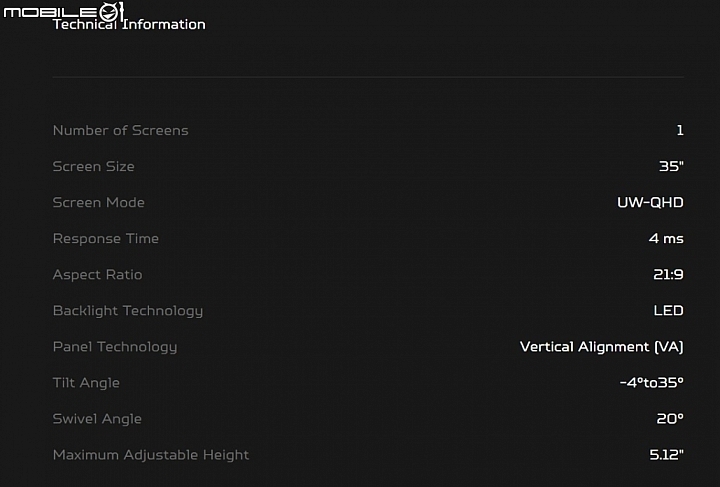Screen dimensions: 720x487
Task: Click the Screen Size label
Action: coord(94,166)
